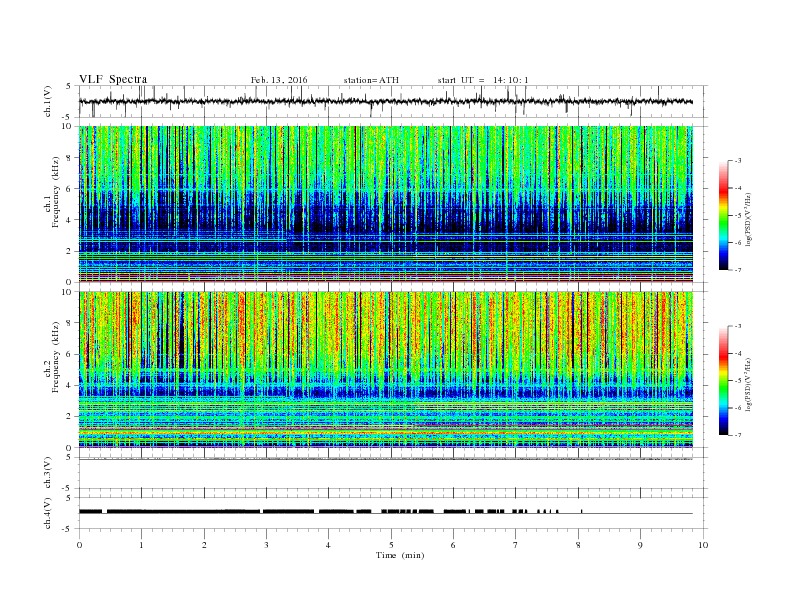Click time axis tick label "0"
Viewport: 792px width, 612px height.
(79, 545)
